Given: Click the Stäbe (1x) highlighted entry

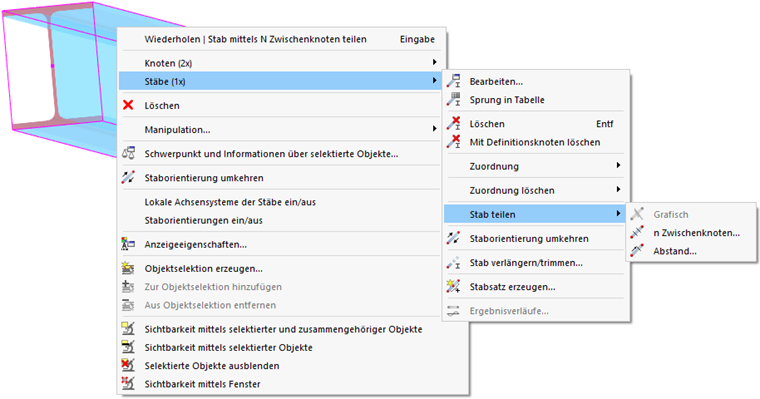Looking at the screenshot, I should pyautogui.click(x=280, y=81).
